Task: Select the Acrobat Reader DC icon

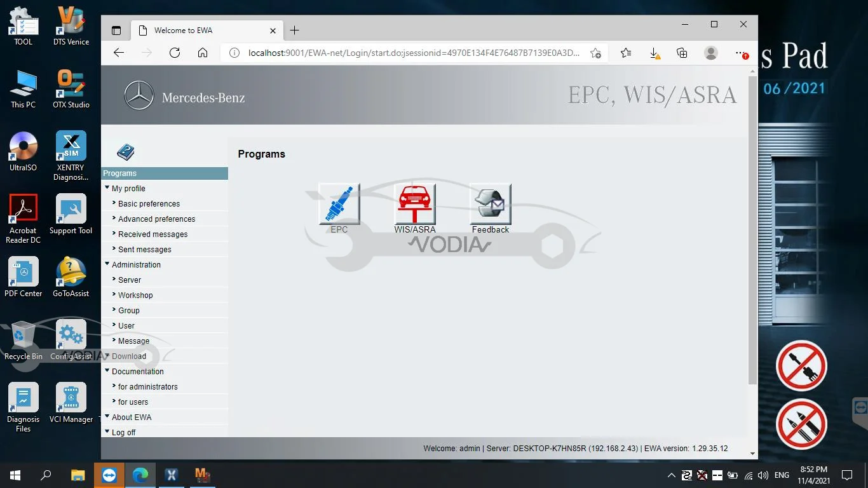Action: (24, 219)
